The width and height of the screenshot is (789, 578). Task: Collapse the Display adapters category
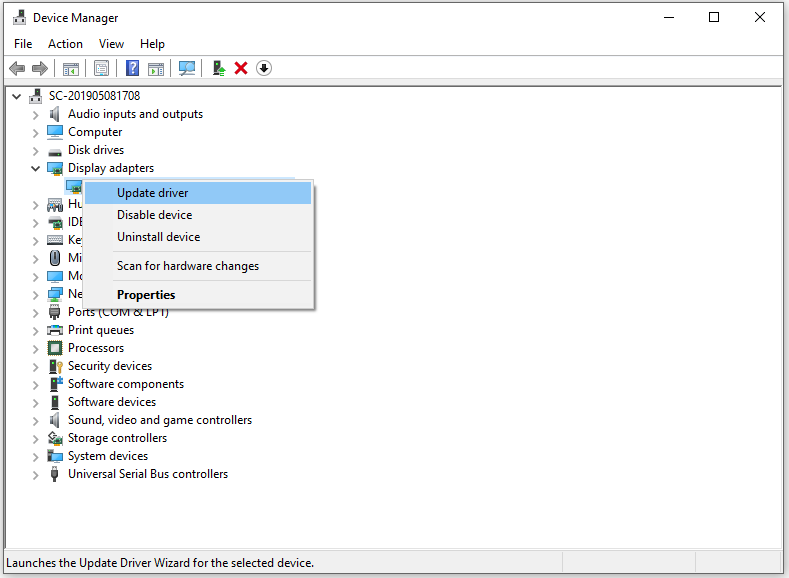tap(35, 169)
